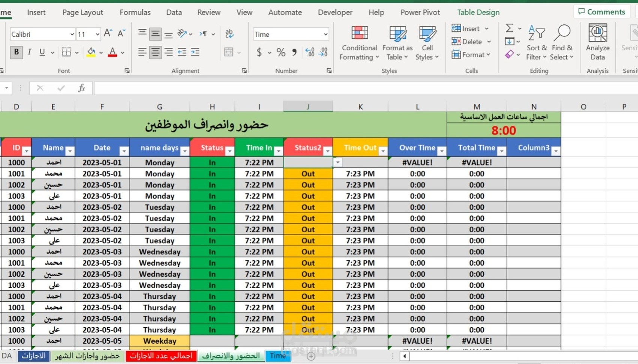The height and width of the screenshot is (364, 638).
Task: Open the Time number format dropdown
Action: (x=325, y=35)
